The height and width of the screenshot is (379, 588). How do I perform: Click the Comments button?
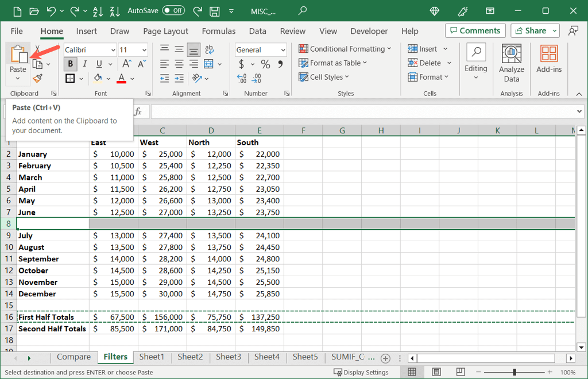[475, 30]
